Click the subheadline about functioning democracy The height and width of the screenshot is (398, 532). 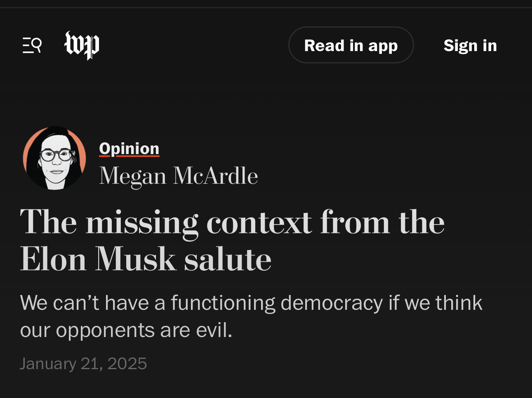(251, 316)
